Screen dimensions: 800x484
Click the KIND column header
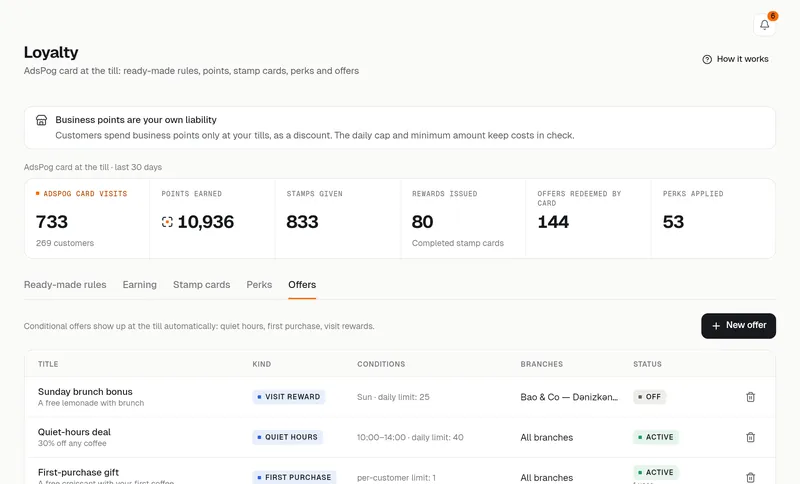click(262, 364)
